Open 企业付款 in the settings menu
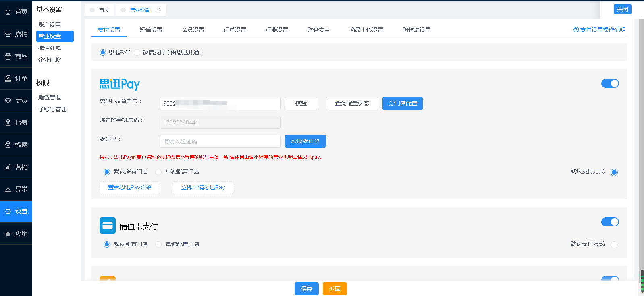 point(50,60)
